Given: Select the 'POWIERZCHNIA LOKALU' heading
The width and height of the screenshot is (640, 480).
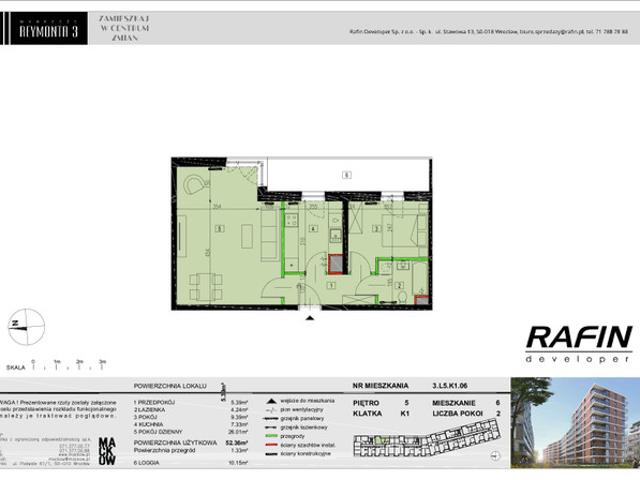Looking at the screenshot, I should [170, 386].
